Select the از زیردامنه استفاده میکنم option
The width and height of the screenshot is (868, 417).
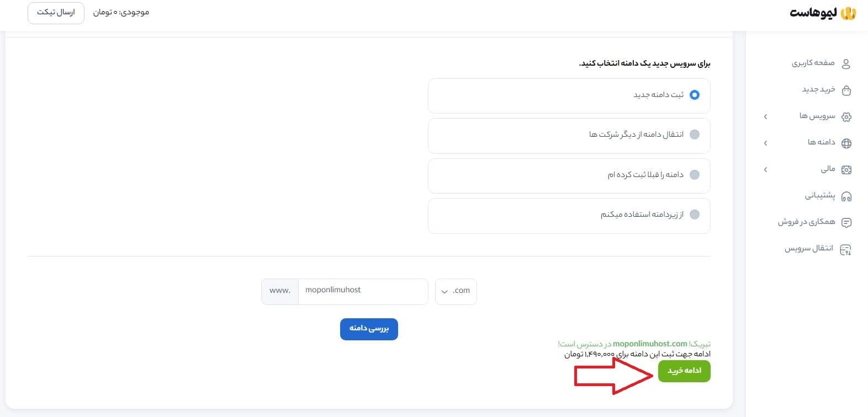tap(694, 215)
